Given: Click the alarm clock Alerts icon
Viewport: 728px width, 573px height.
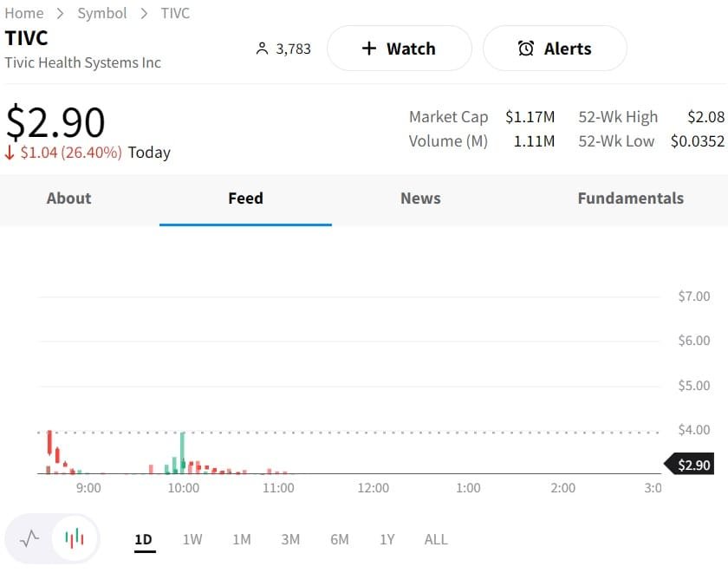Looking at the screenshot, I should click(x=526, y=49).
